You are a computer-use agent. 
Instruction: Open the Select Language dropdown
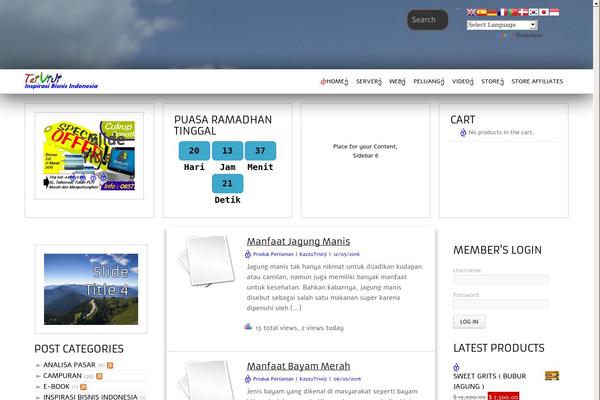[x=502, y=25]
